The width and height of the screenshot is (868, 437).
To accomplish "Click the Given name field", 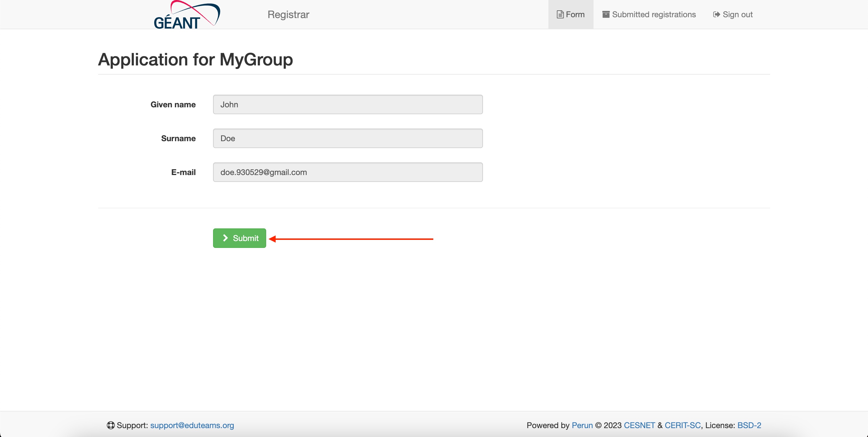I will [348, 104].
